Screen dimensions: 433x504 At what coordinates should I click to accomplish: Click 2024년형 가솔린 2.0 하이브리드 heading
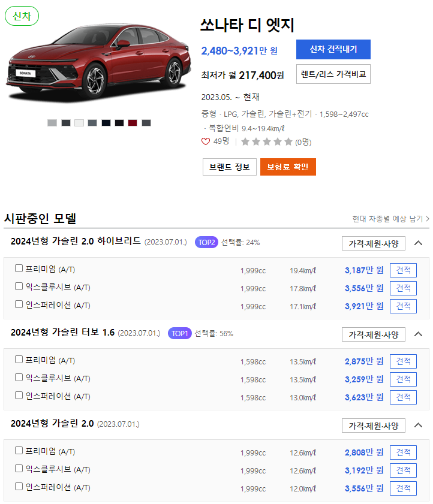pos(76,241)
